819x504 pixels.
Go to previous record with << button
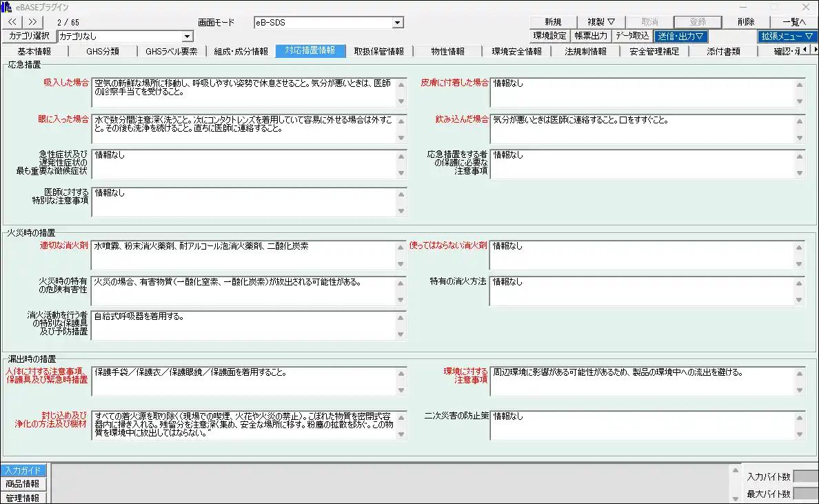[12, 22]
